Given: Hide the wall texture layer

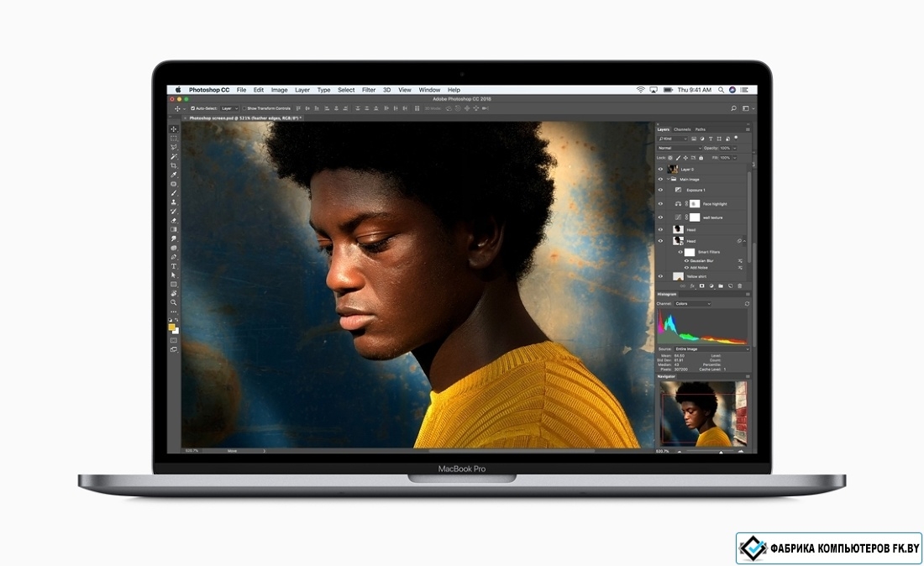Looking at the screenshot, I should 660,217.
